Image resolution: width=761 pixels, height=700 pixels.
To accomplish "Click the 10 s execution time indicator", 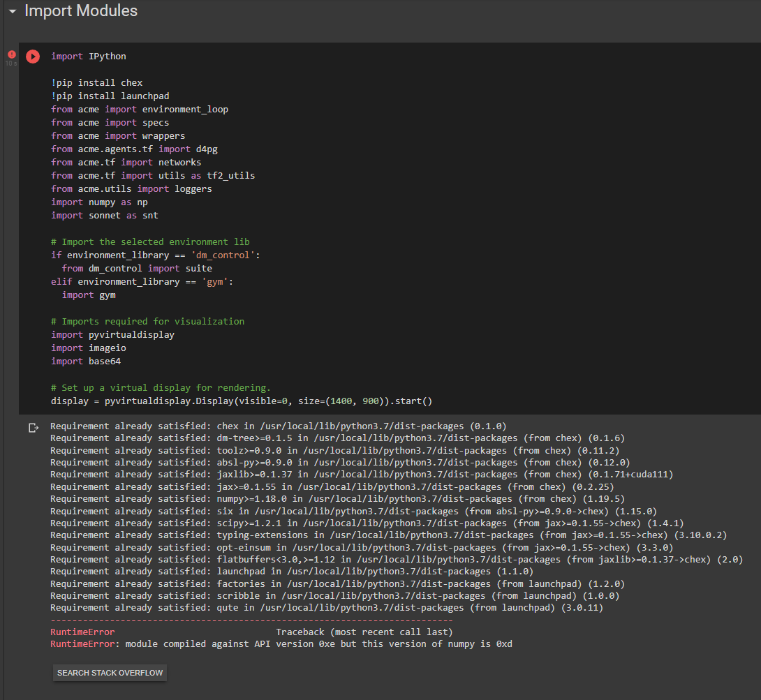I will tap(10, 63).
